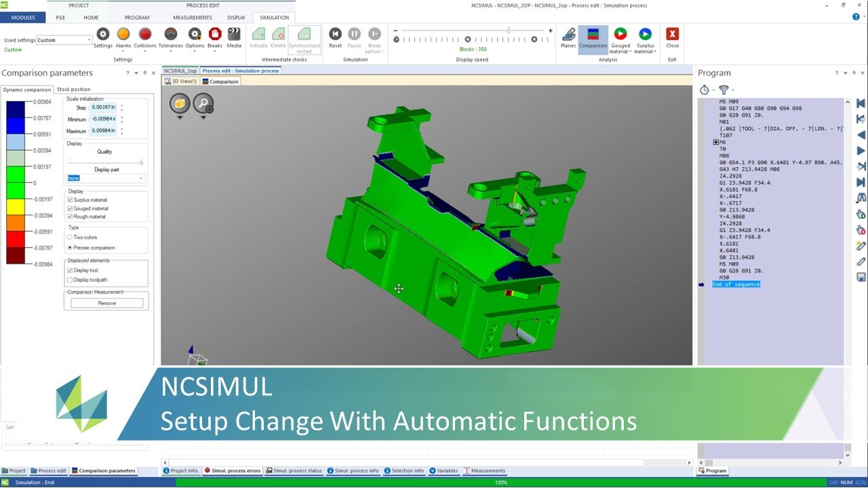The image size is (868, 488).
Task: Open dropdown arrow under Alarms
Action: coord(123,52)
